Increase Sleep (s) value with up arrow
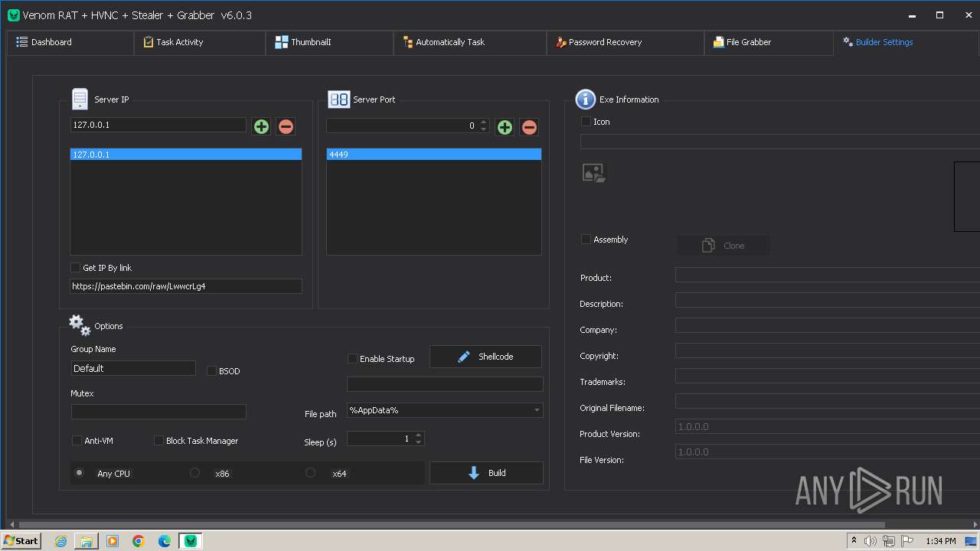Viewport: 980px width, 551px height. [x=418, y=435]
